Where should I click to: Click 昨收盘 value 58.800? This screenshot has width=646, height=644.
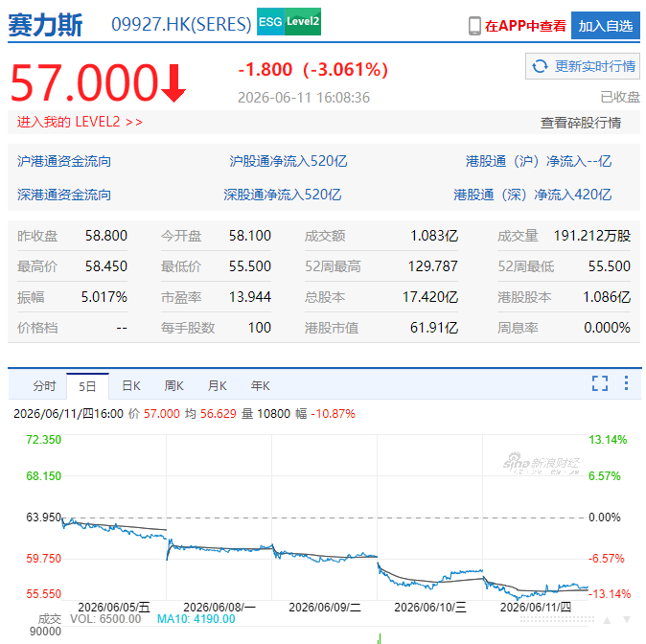(106, 236)
